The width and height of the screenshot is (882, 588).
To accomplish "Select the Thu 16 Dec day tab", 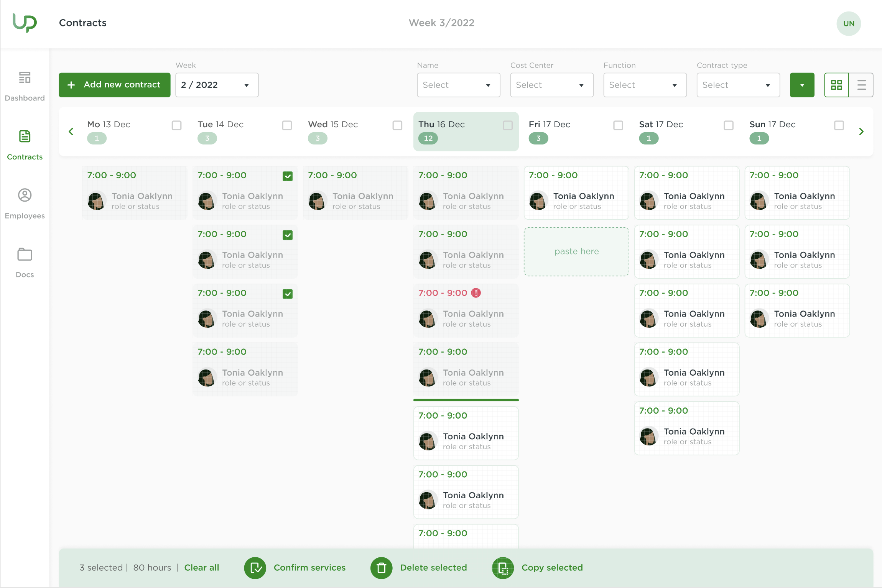I will tap(466, 131).
